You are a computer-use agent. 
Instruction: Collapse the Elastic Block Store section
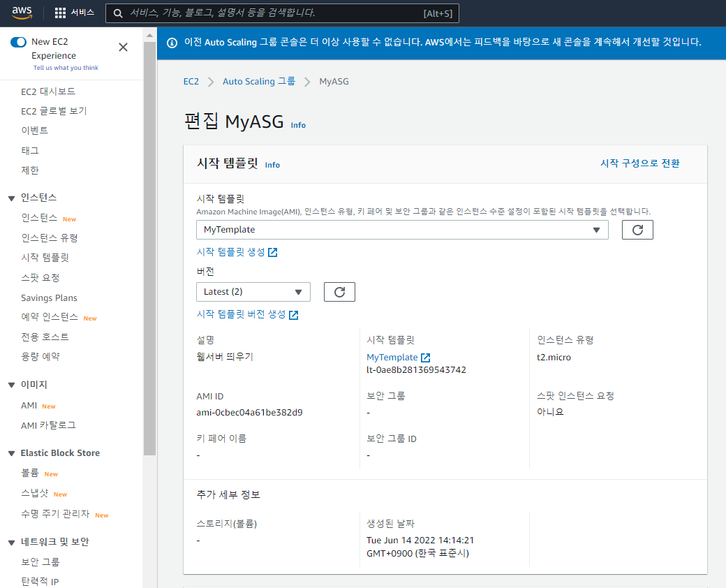12,454
